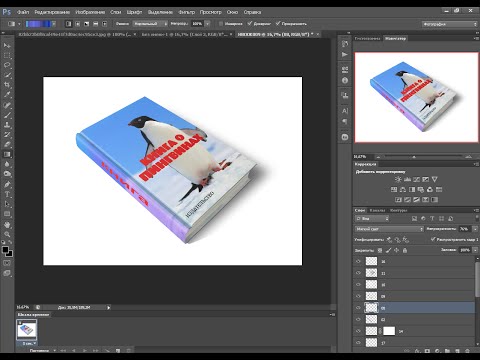
Task: Select the Zoom tool in toolbox
Action: 7,234
